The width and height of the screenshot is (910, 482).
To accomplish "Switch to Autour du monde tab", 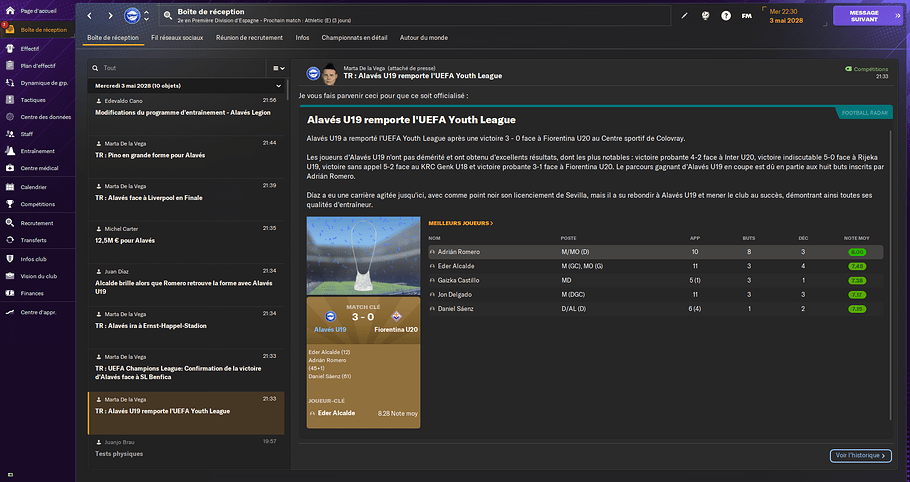I will 424,38.
